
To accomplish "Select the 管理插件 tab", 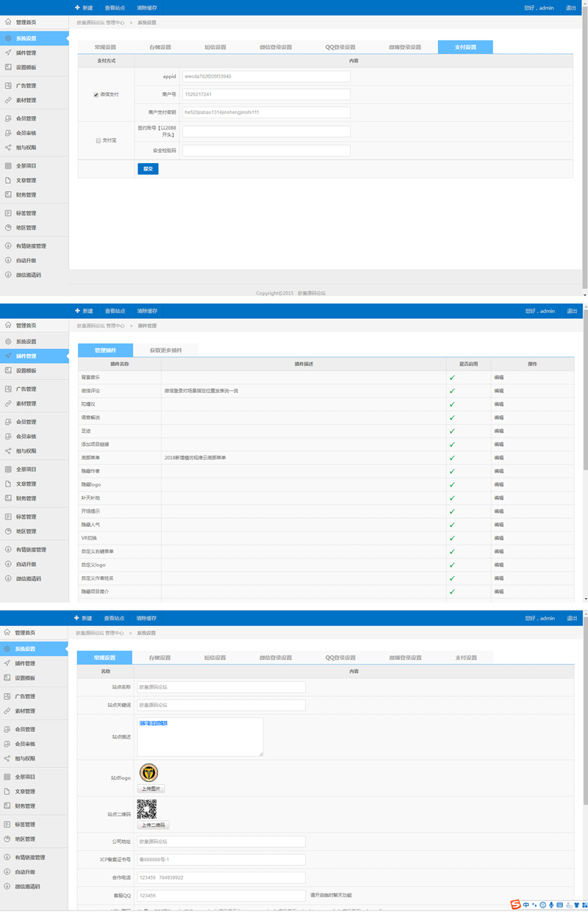I will point(105,351).
